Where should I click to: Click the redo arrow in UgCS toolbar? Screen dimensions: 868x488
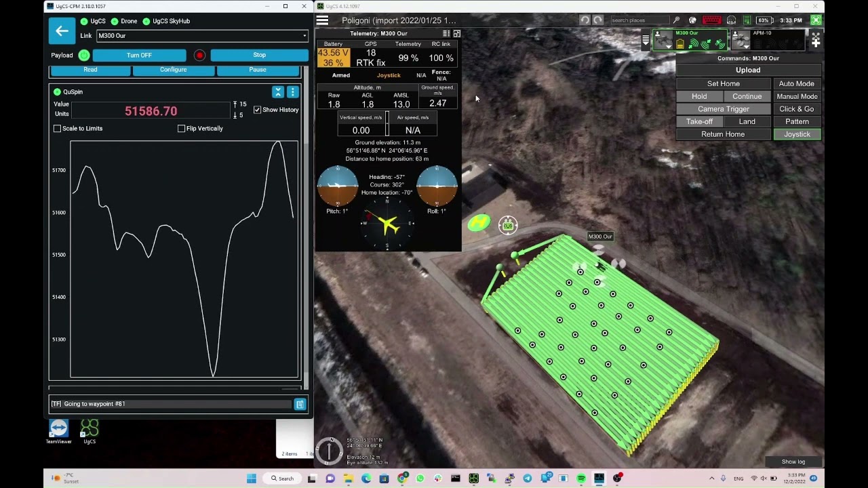pyautogui.click(x=597, y=20)
